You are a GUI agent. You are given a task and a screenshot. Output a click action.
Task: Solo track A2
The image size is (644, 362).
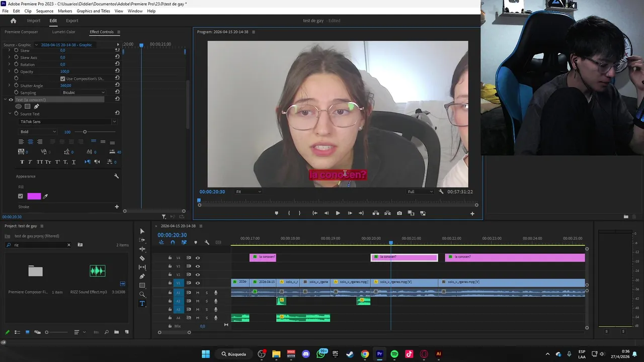pyautogui.click(x=206, y=301)
